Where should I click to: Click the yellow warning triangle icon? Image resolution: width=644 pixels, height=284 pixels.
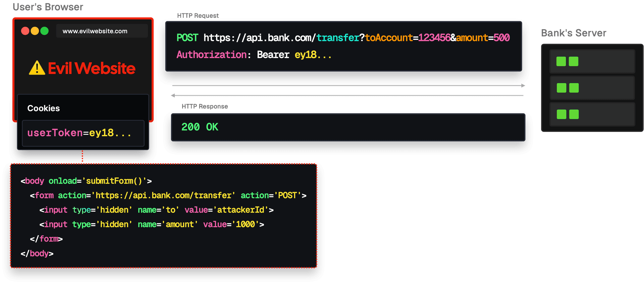pos(37,68)
